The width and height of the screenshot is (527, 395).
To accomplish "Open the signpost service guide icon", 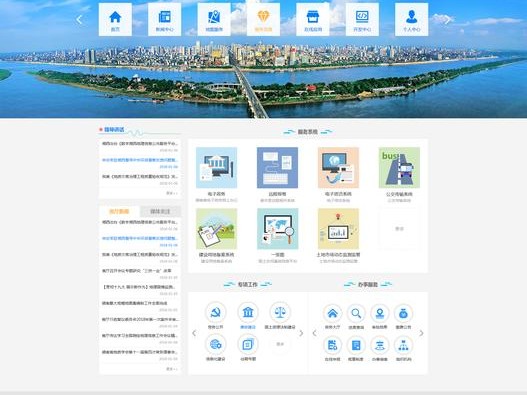I will (x=380, y=345).
